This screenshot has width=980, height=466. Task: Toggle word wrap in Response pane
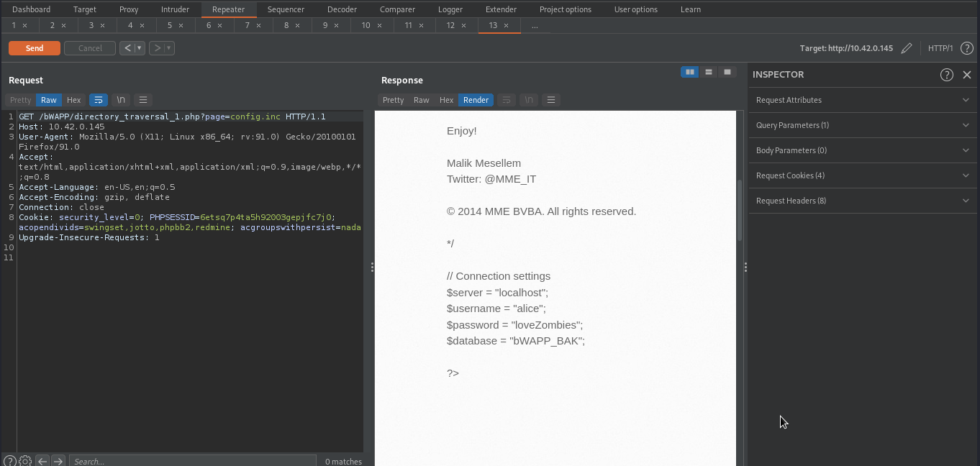507,100
